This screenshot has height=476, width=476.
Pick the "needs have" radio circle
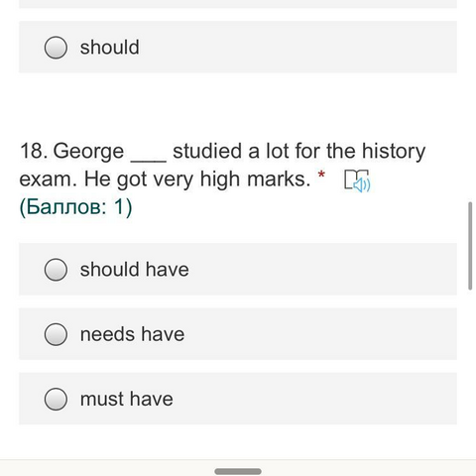56,334
